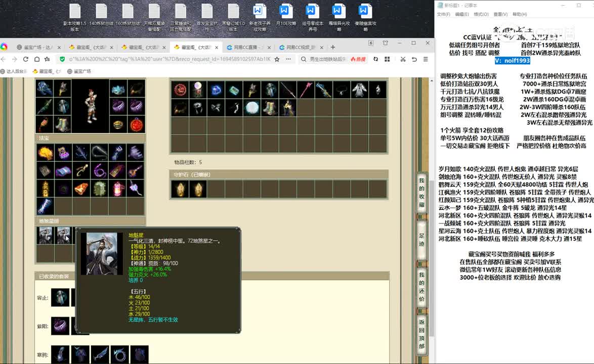Viewport: 594px width, 364px height.
Task: Select the first item in the 容止 set row
Action: tap(60, 298)
